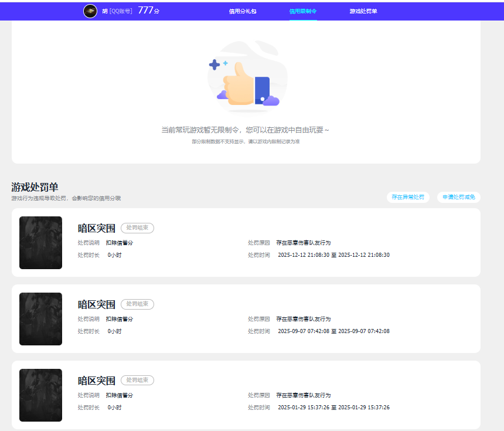Click 处罚结束 badge on the 2025-01-29 penalty
The height and width of the screenshot is (431, 504).
point(137,381)
